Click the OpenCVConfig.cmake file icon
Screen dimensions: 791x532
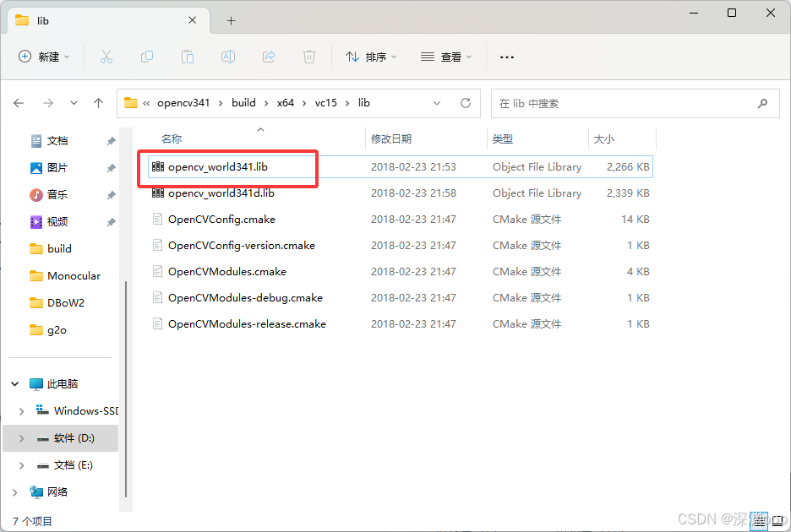[x=158, y=219]
